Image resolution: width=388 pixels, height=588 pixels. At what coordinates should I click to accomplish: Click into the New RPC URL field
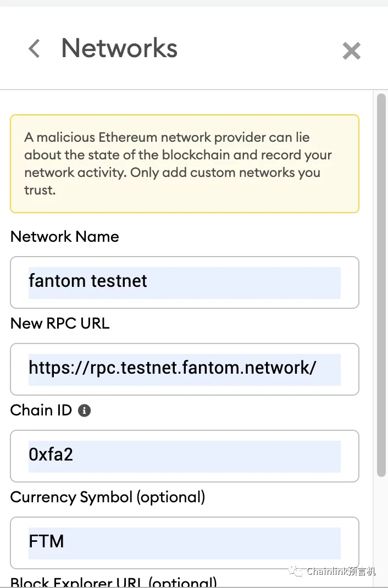click(x=184, y=369)
